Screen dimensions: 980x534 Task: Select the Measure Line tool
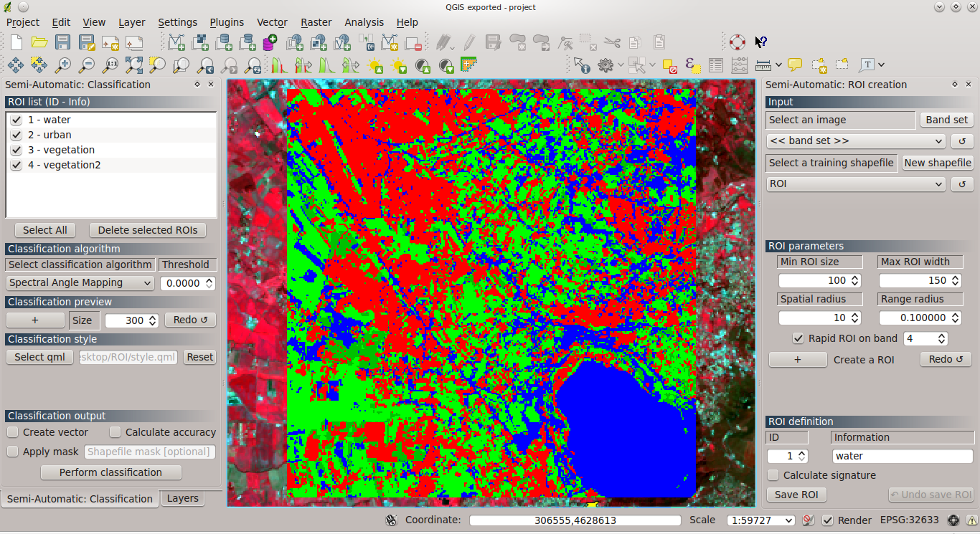(x=762, y=65)
